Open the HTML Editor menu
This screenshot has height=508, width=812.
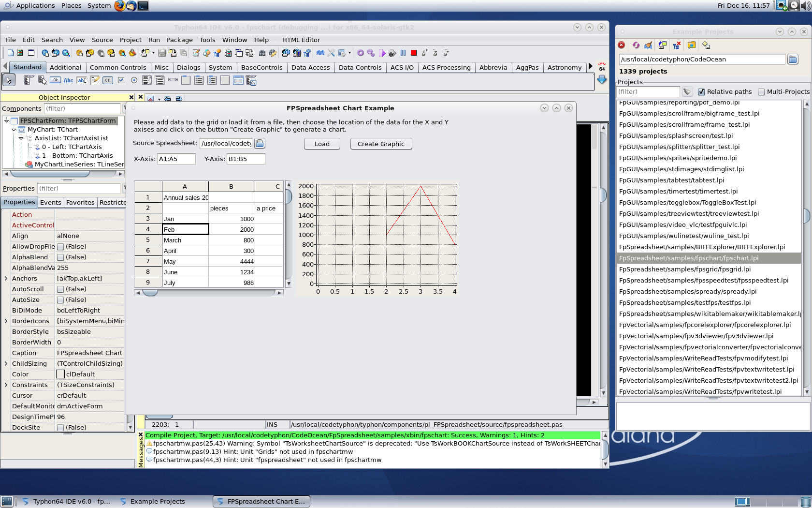point(301,40)
